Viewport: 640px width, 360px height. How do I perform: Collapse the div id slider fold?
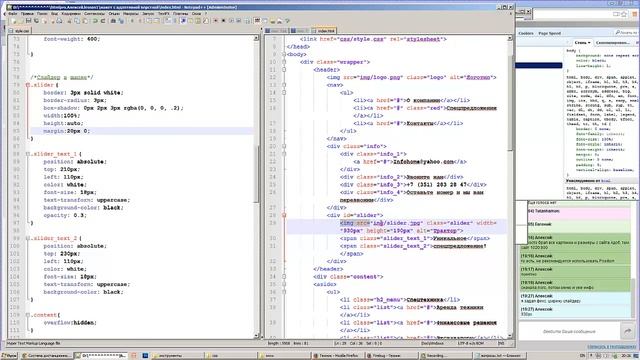pos(284,215)
